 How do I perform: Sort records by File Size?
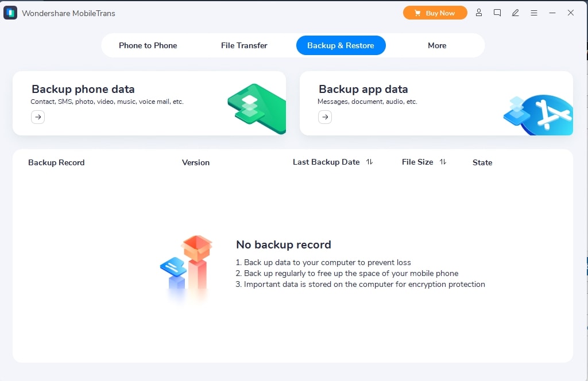coord(443,162)
